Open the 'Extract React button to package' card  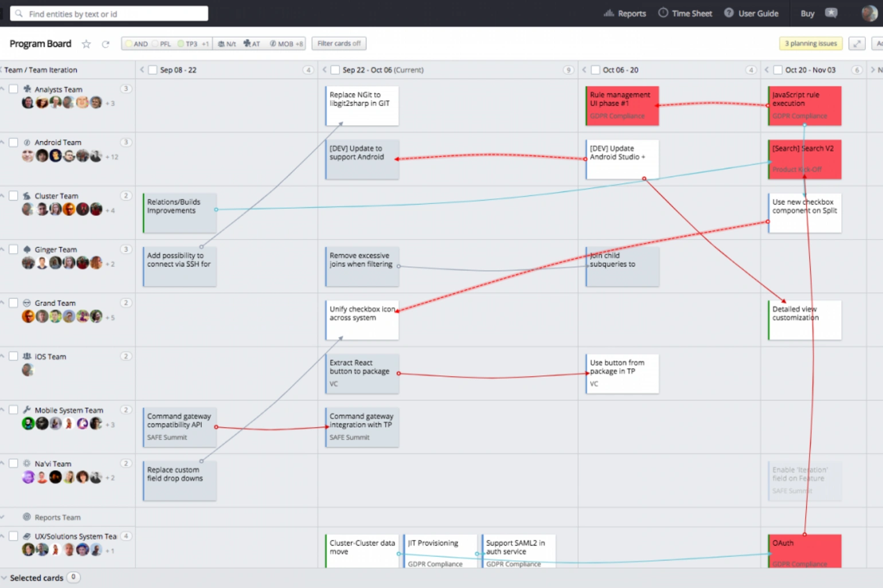click(x=362, y=374)
